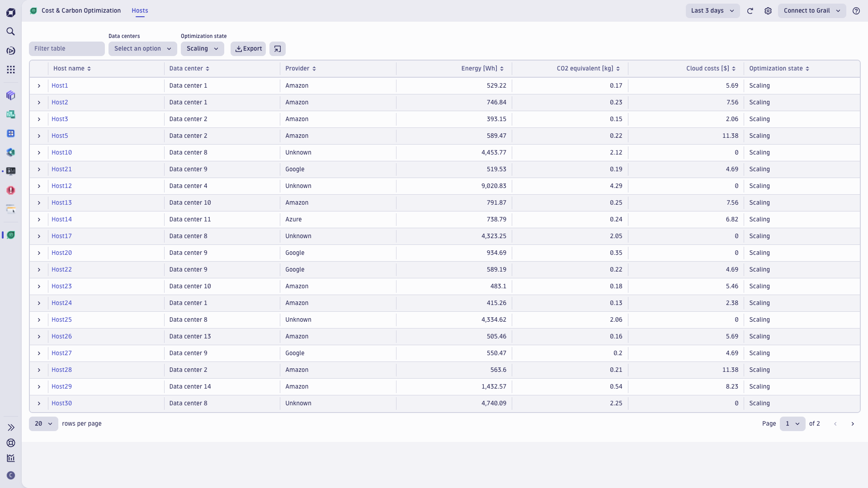
Task: Open the circular play icon in sidebar
Action: coord(11,51)
